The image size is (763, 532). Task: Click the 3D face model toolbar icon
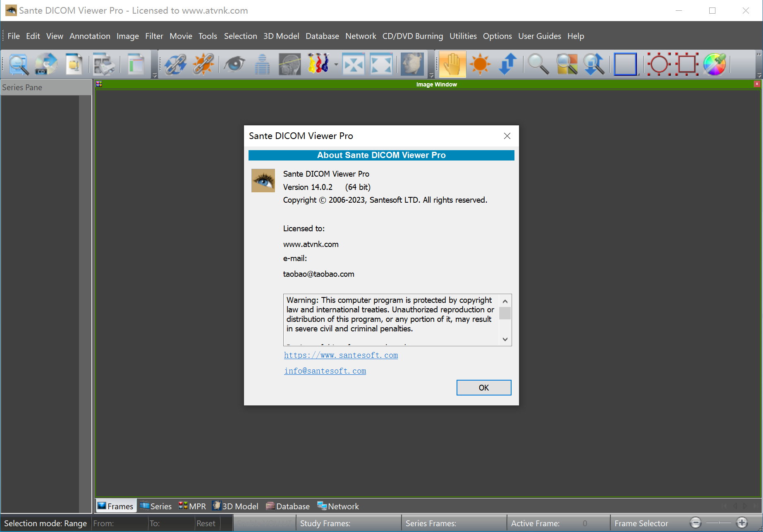pos(412,64)
